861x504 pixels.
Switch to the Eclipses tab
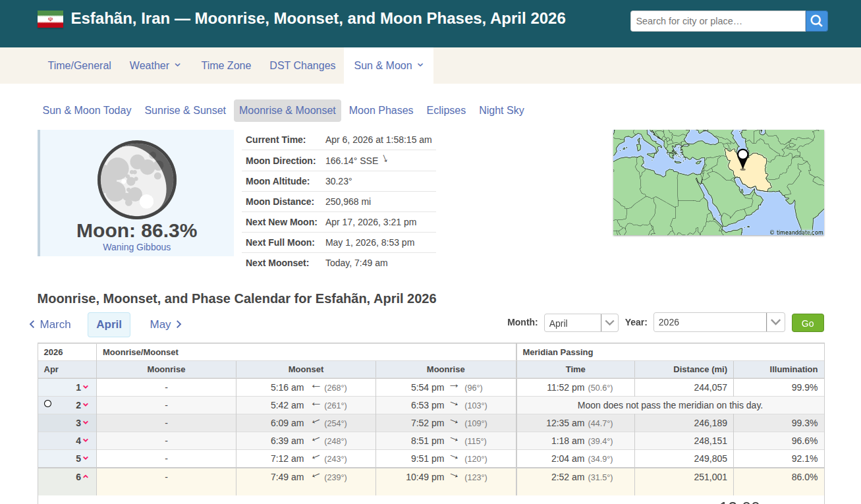coord(446,111)
